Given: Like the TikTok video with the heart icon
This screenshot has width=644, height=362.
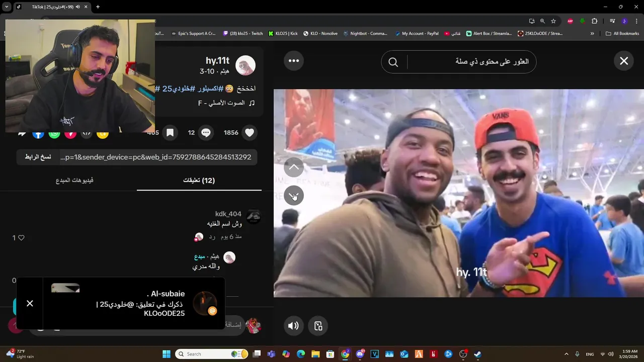Looking at the screenshot, I should (250, 133).
